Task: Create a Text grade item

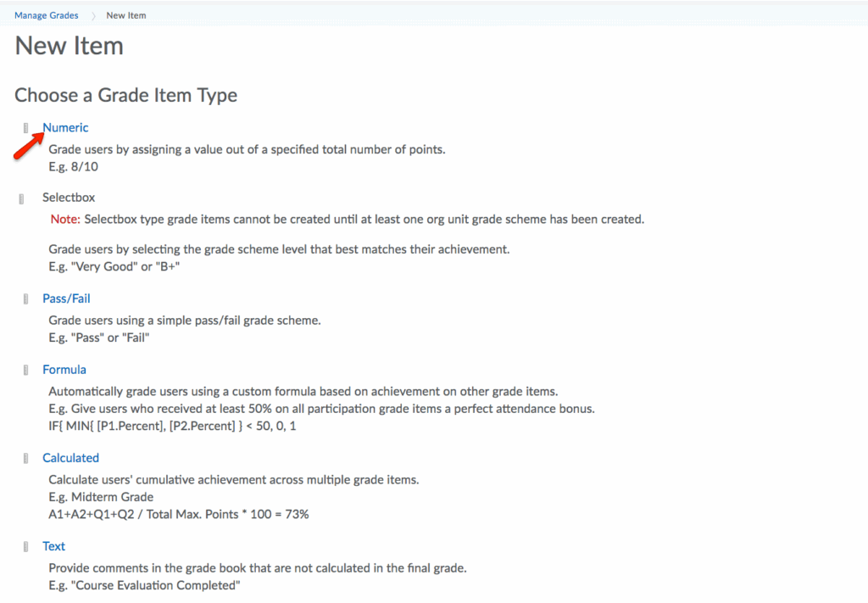Action: (53, 547)
